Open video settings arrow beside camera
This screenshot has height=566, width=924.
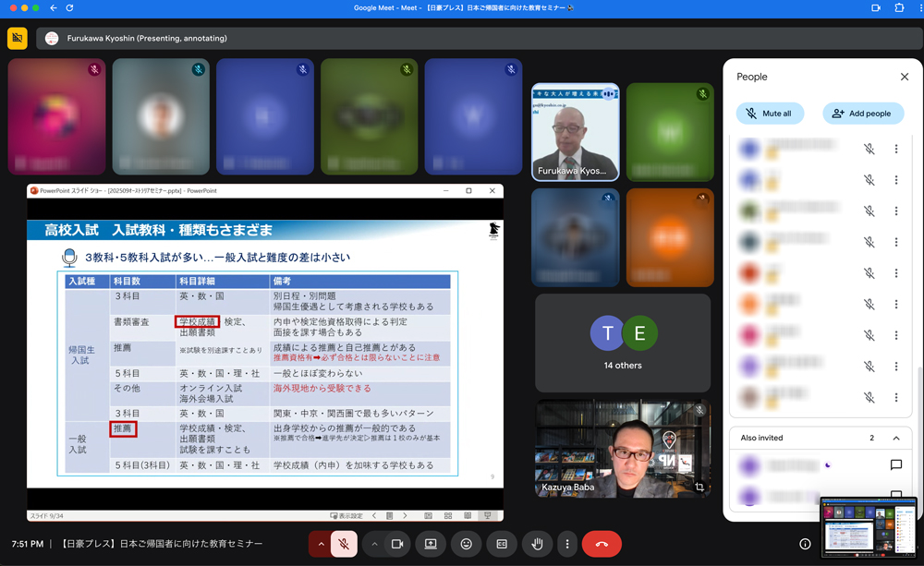374,544
